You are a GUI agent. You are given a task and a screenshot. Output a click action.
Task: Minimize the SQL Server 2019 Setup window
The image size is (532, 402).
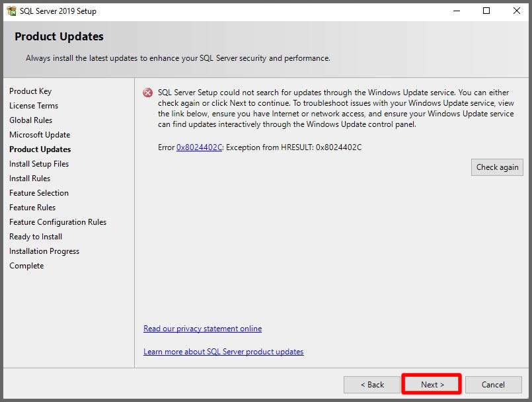[456, 11]
